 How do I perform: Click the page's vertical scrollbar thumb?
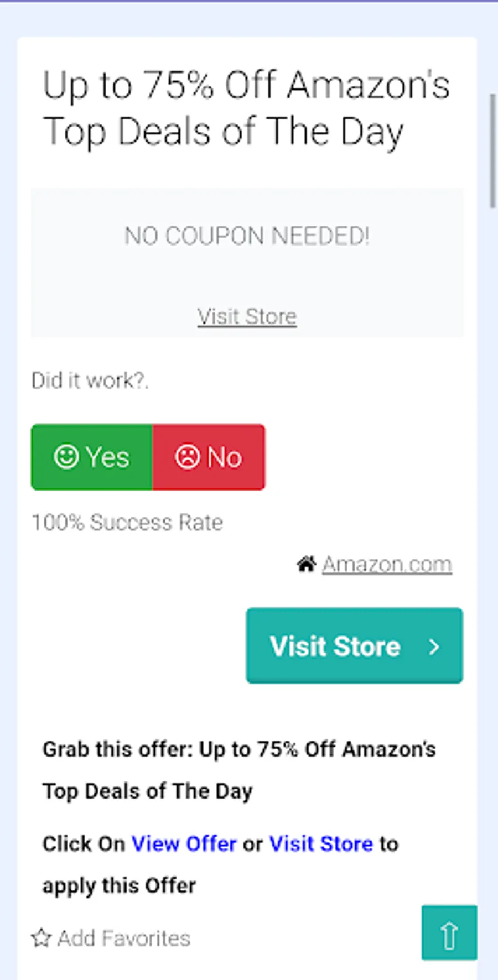coord(492,150)
